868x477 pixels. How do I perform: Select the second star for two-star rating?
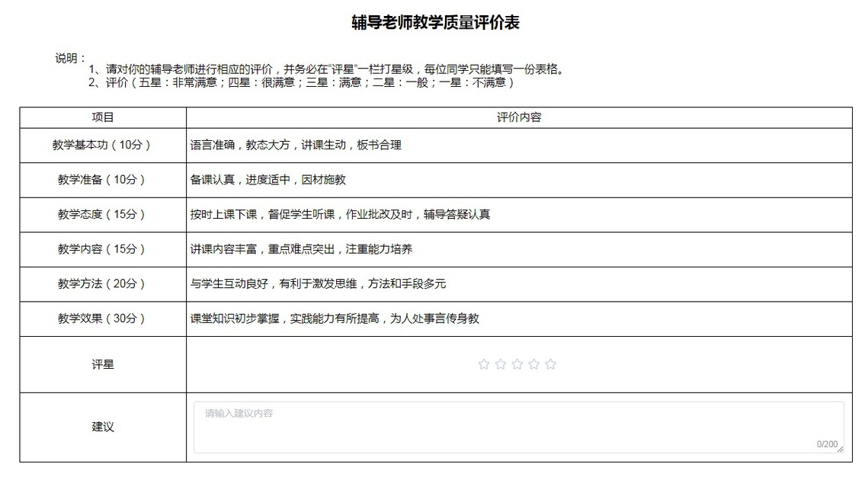(x=500, y=364)
